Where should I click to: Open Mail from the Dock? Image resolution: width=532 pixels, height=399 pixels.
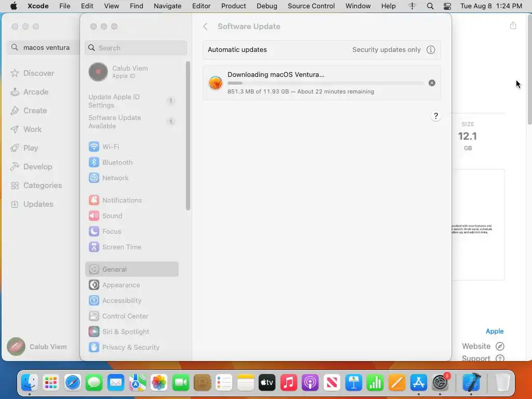(x=116, y=383)
